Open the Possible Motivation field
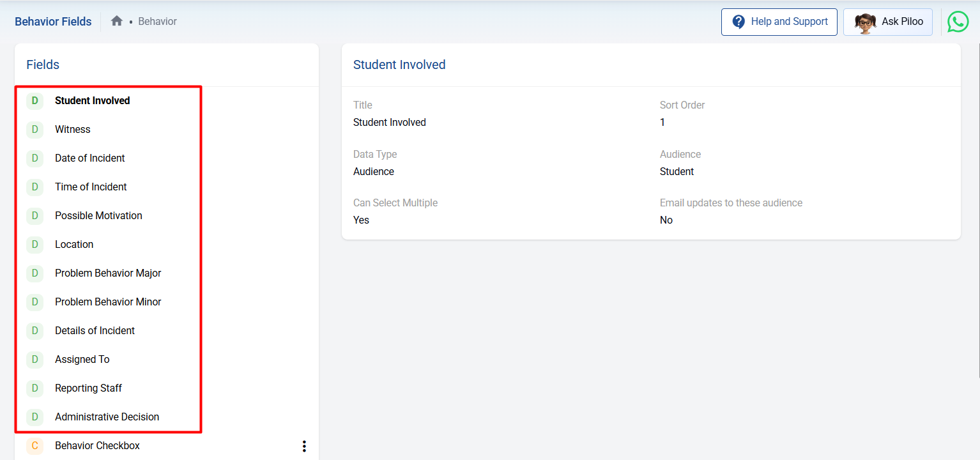Screen dimensions: 980x460 pos(98,215)
